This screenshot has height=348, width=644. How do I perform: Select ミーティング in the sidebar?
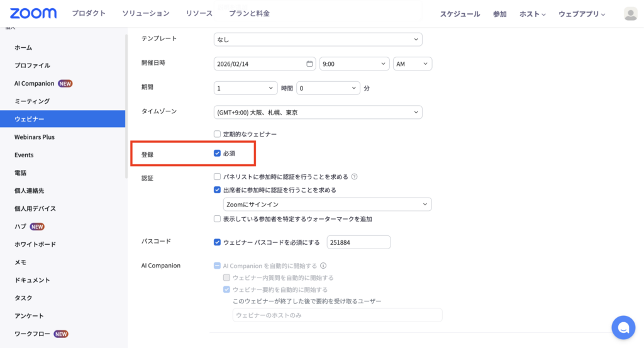coord(32,101)
